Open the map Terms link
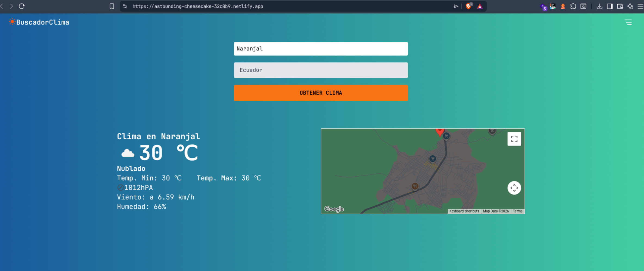 [x=518, y=211]
